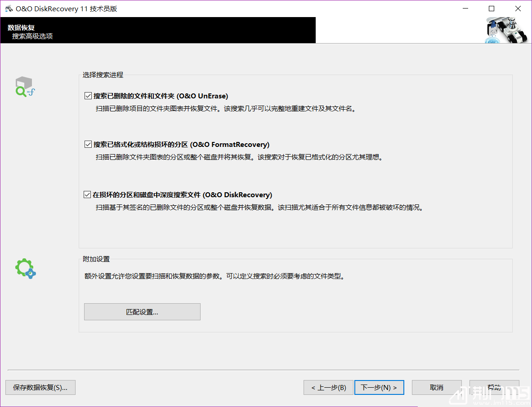Click the 数据恢复 header title
The width and height of the screenshot is (532, 407).
tap(21, 27)
